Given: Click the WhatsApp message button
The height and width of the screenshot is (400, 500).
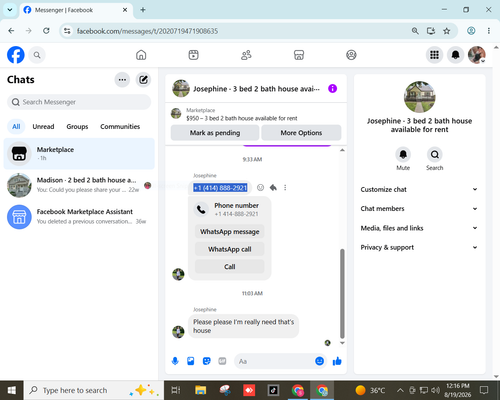Looking at the screenshot, I should [x=230, y=232].
